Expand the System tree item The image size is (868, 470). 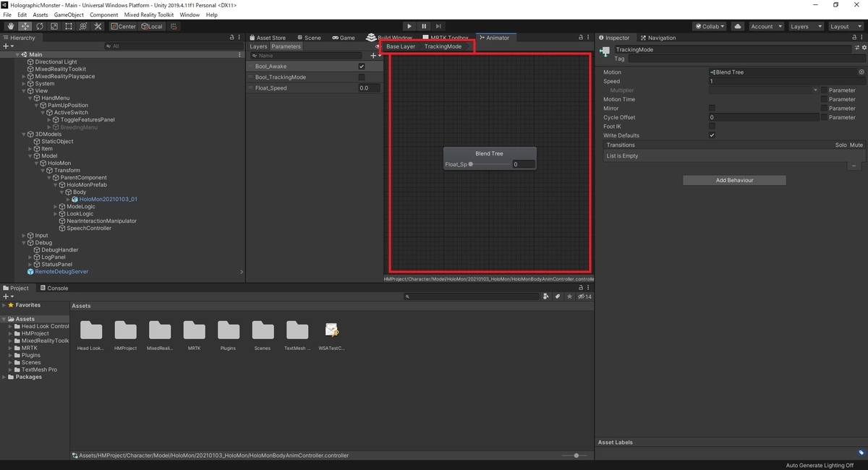point(24,84)
